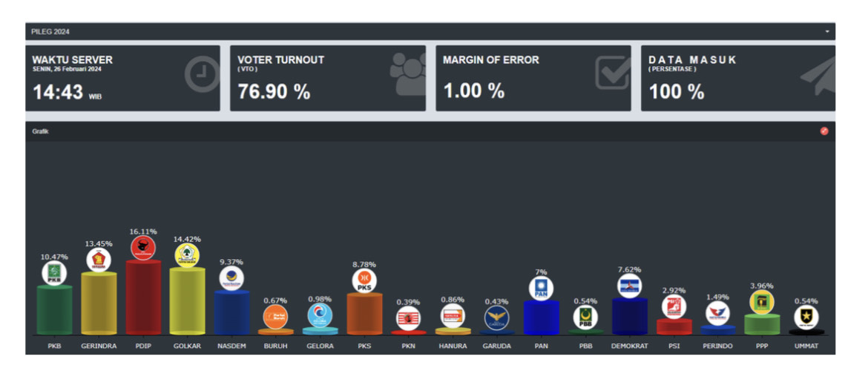Click the PDIP party logo icon
Screen dimensions: 868x388
click(x=143, y=248)
